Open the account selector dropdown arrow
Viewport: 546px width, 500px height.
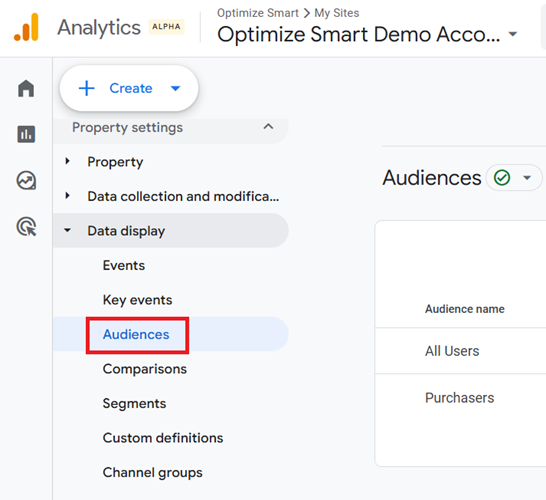coord(513,34)
